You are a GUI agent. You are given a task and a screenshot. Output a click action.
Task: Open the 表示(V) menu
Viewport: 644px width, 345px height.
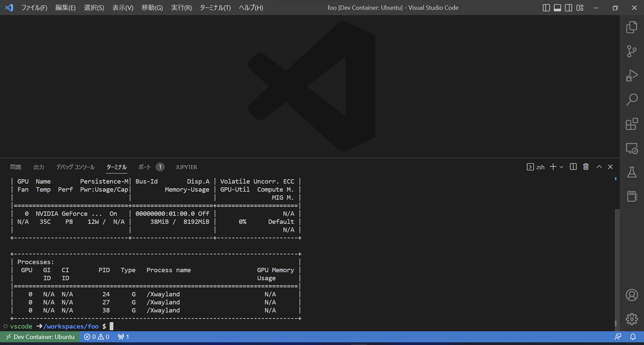tap(123, 8)
